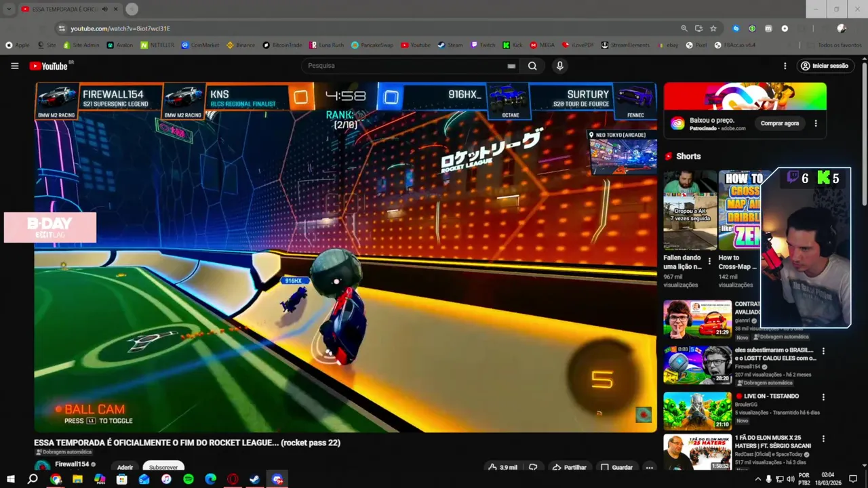Open the ad options three-dot menu beside Comprar agora
The width and height of the screenshot is (868, 488).
tap(816, 123)
